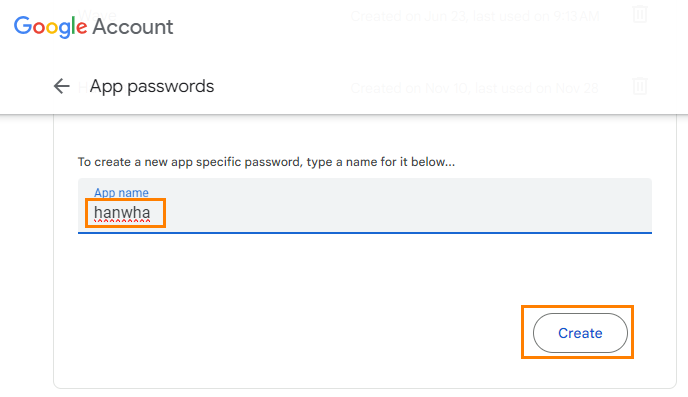
Task: Go back using the left arrow icon
Action: coord(61,86)
